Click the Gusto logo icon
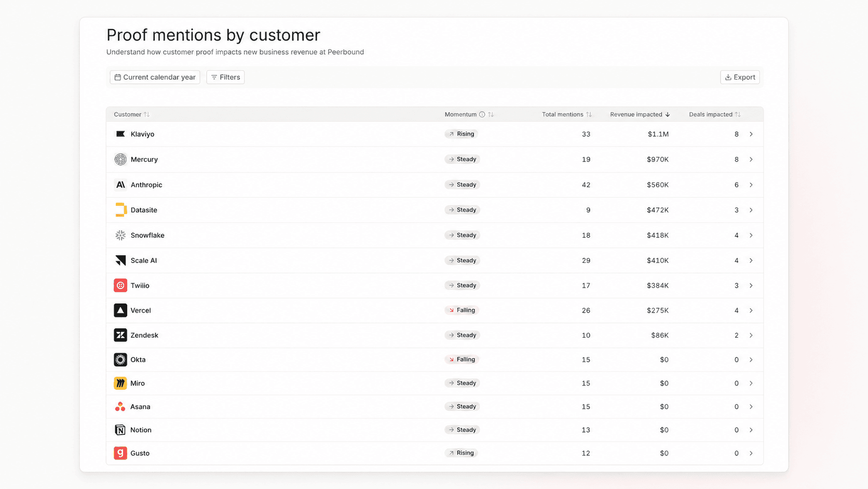868x489 pixels. (x=120, y=453)
